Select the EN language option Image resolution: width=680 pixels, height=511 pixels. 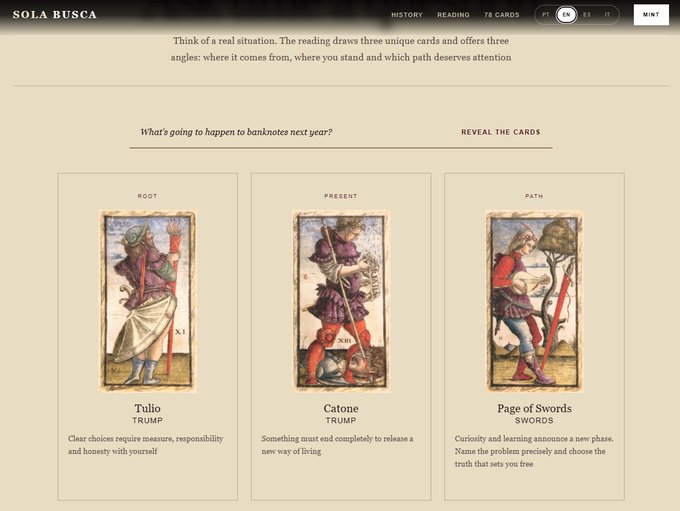click(x=566, y=15)
